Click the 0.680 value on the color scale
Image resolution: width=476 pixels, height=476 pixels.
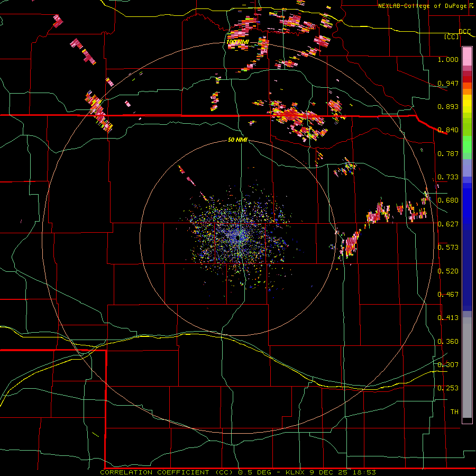448,200
